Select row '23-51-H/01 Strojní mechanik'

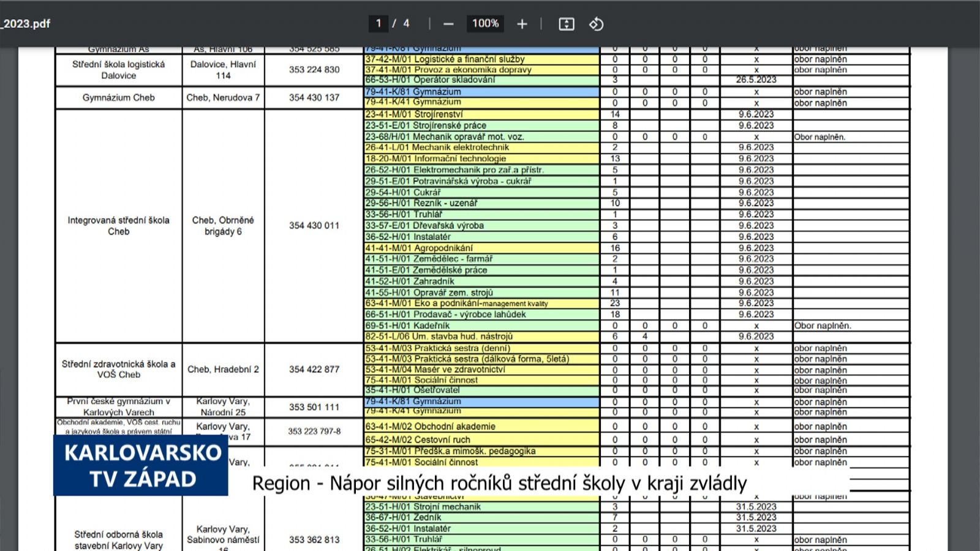click(x=481, y=507)
